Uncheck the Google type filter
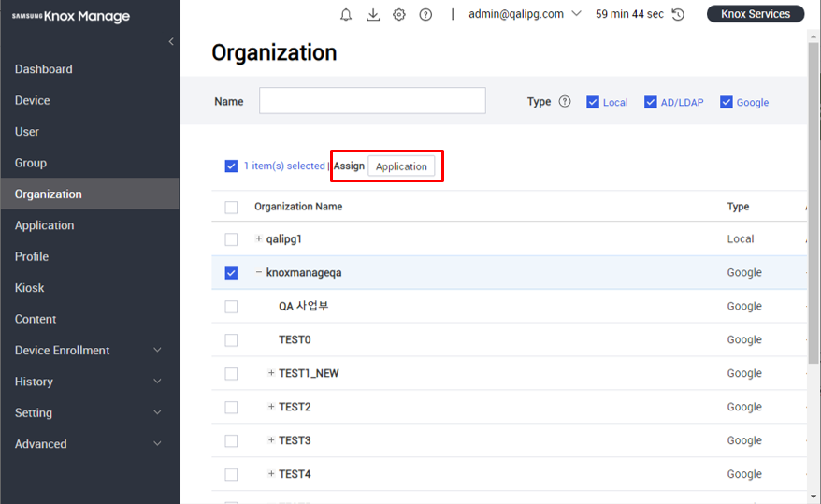 [727, 102]
